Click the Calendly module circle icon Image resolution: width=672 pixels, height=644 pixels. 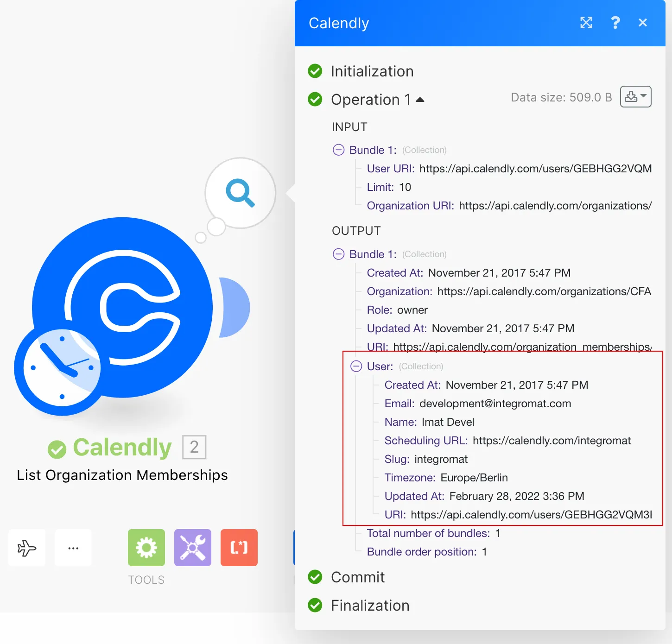[x=122, y=308]
